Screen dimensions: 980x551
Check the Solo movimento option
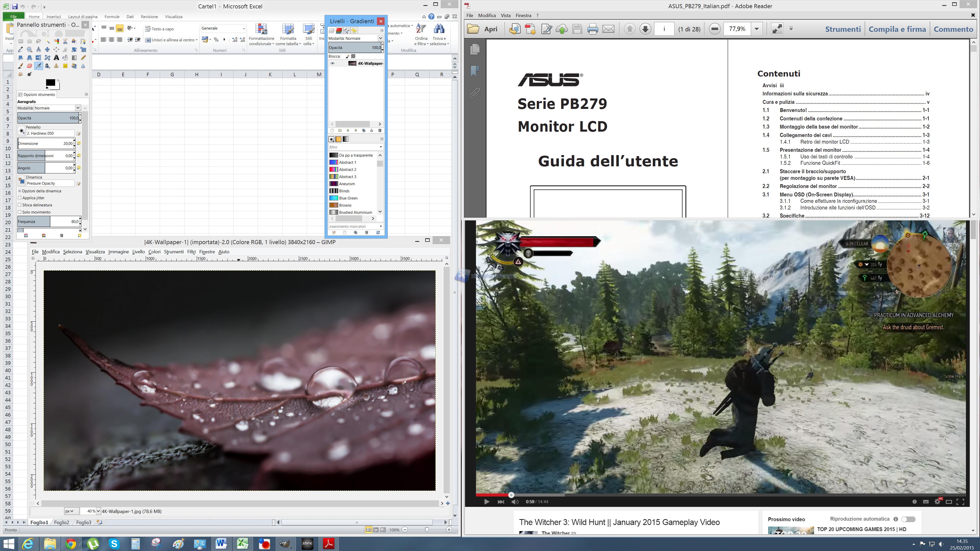tap(20, 212)
